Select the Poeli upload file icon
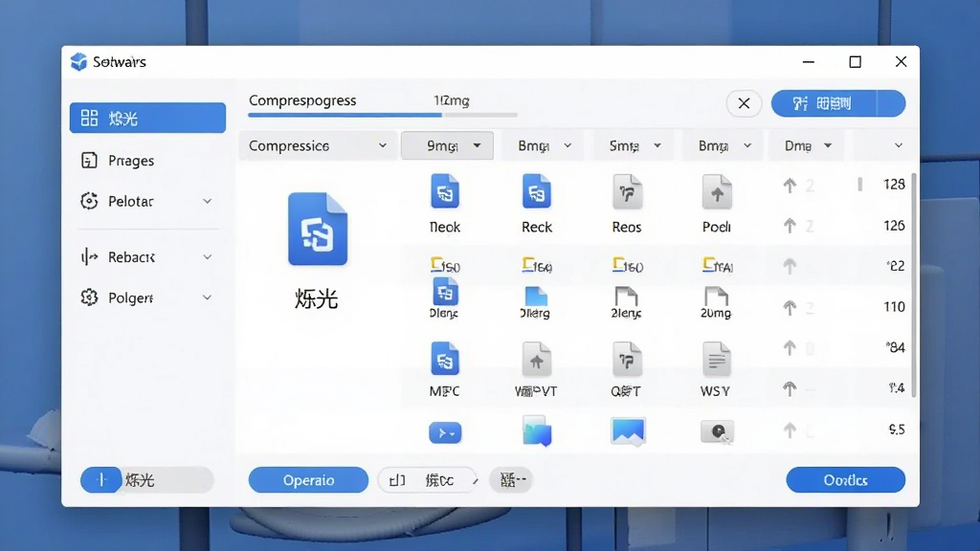The image size is (980, 551). 716,191
